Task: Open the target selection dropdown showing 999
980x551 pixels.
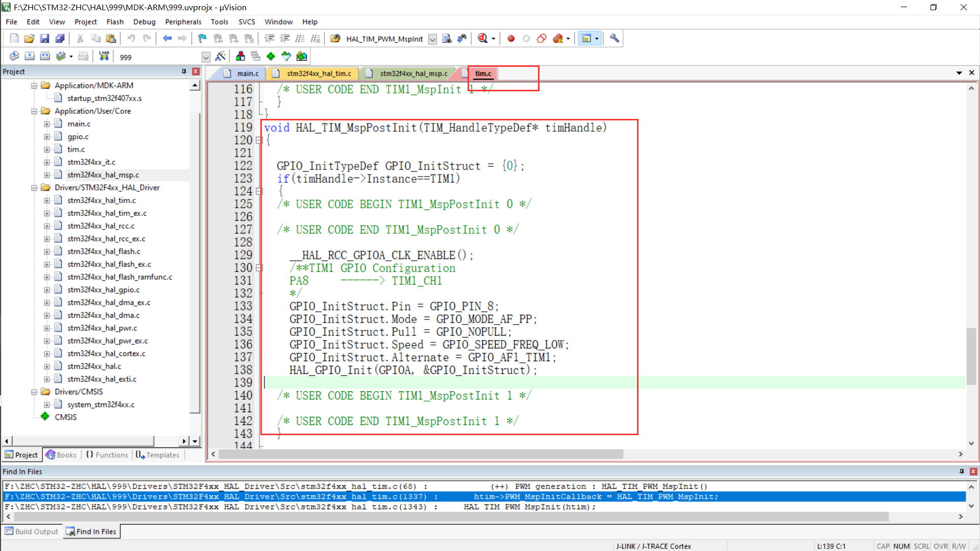Action: click(x=206, y=57)
